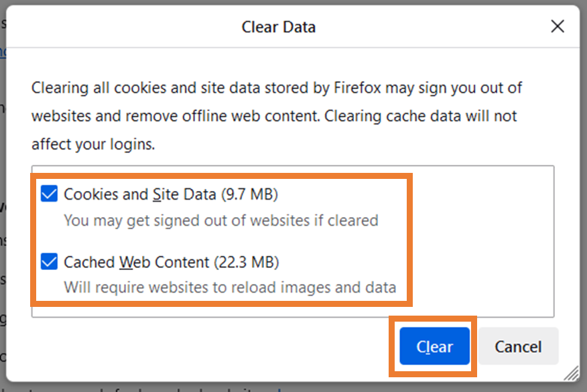Select the "Cookies and Site Data" label text
The height and width of the screenshot is (392, 587).
(x=139, y=194)
